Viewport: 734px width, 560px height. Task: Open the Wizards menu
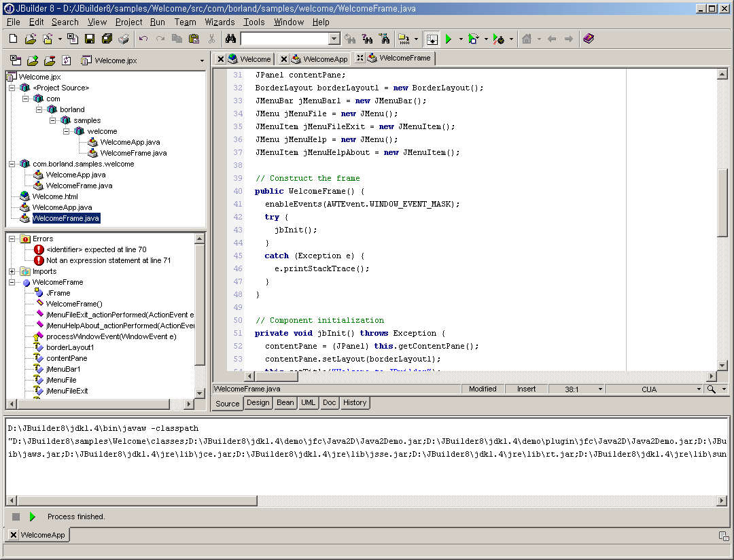point(220,22)
